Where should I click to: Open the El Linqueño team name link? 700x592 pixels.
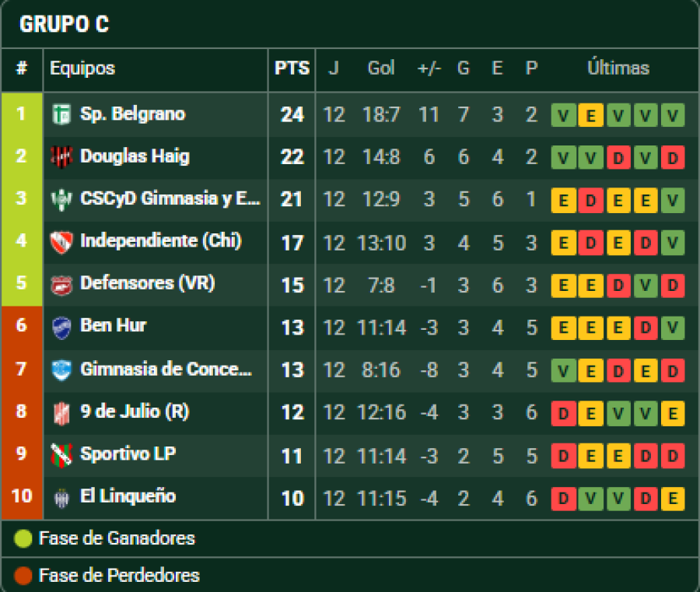tap(128, 496)
